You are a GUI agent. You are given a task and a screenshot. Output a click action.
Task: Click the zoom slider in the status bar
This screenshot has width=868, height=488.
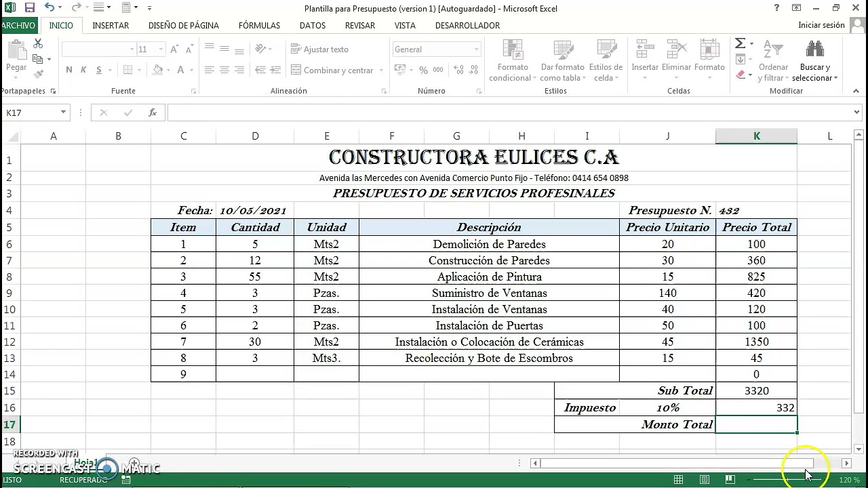click(x=787, y=480)
